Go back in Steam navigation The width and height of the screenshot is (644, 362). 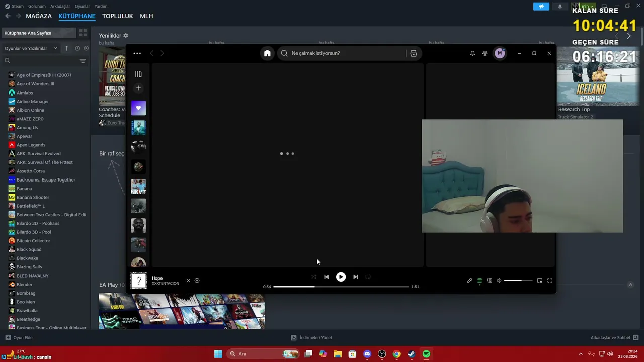pos(8,16)
